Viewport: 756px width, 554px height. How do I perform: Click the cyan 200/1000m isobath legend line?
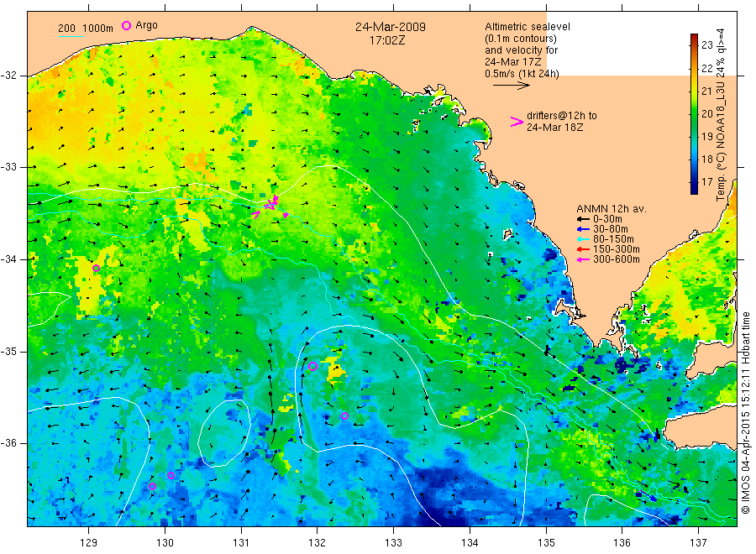tap(71, 36)
